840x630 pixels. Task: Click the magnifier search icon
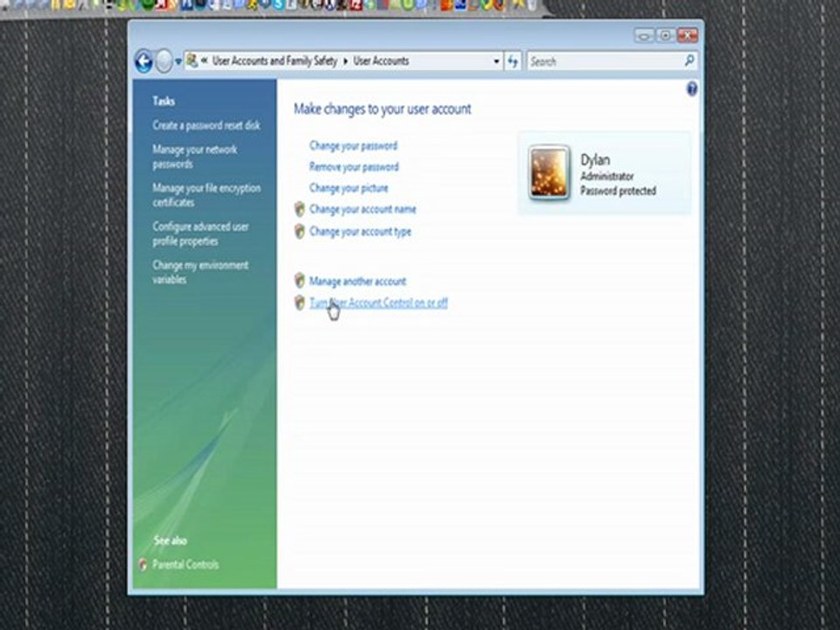coord(690,61)
